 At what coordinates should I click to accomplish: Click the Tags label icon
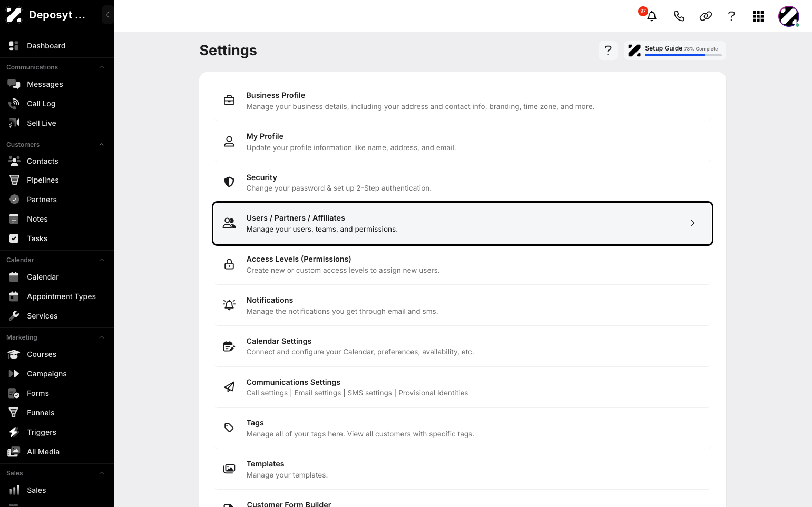(229, 428)
